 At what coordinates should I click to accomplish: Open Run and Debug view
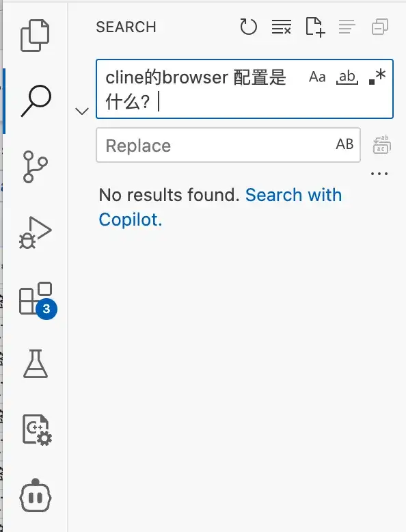[x=36, y=232]
